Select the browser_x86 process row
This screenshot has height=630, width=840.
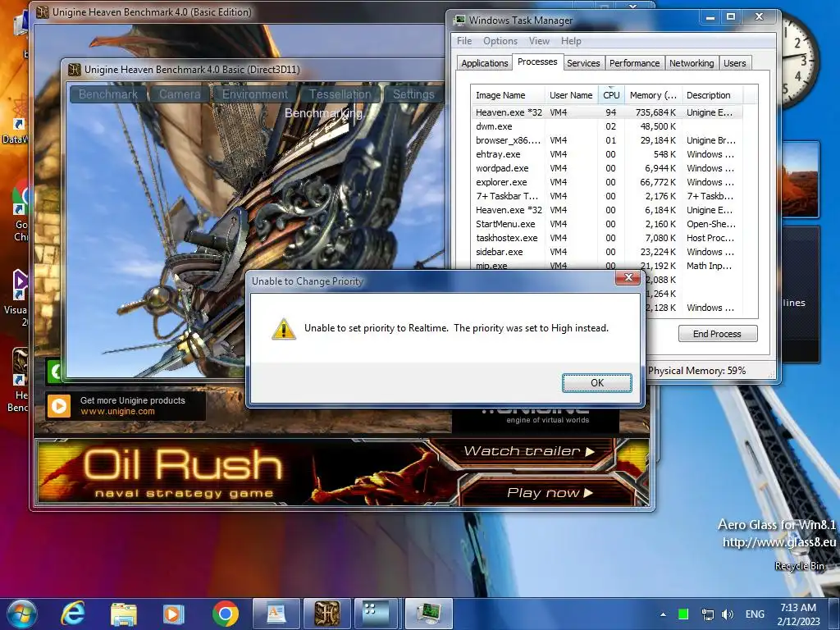pos(607,140)
